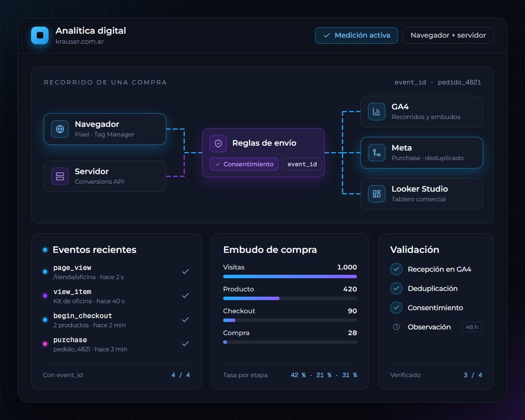Toggle the Recepción en GA4 check circle
The width and height of the screenshot is (525, 420).
pyautogui.click(x=396, y=269)
